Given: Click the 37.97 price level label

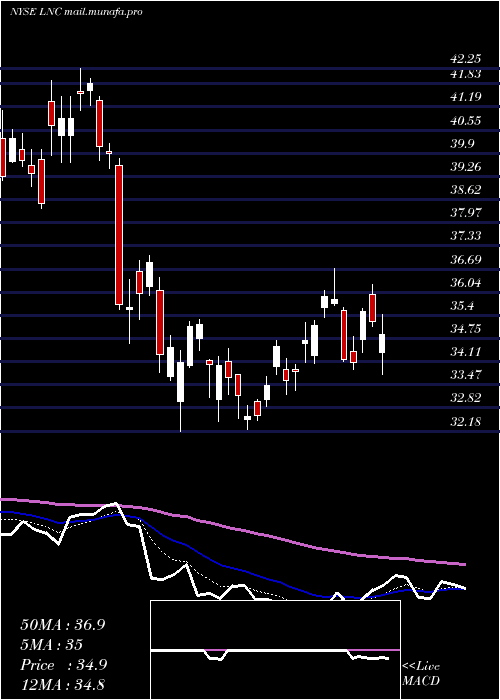Looking at the screenshot, I should pos(465,213).
